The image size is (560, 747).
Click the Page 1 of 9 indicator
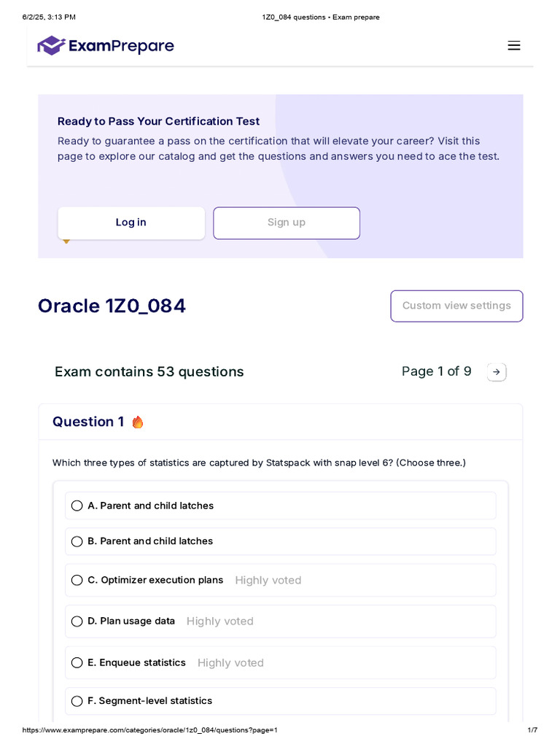click(436, 371)
